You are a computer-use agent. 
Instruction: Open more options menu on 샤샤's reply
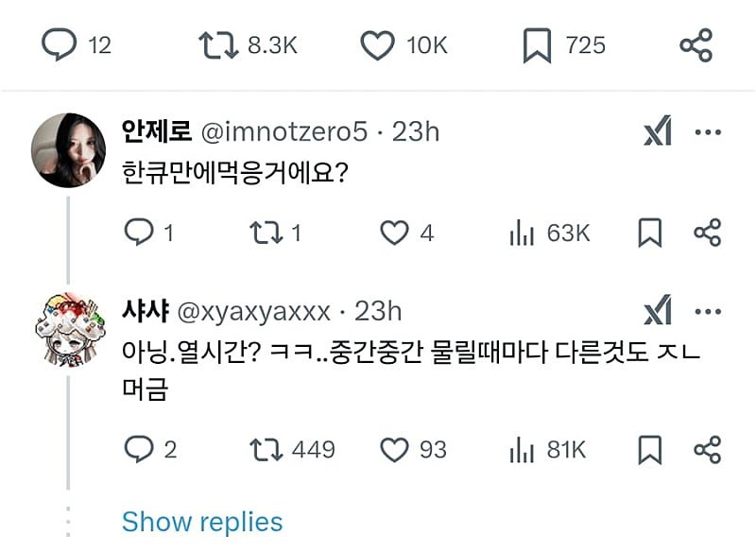coord(708,311)
